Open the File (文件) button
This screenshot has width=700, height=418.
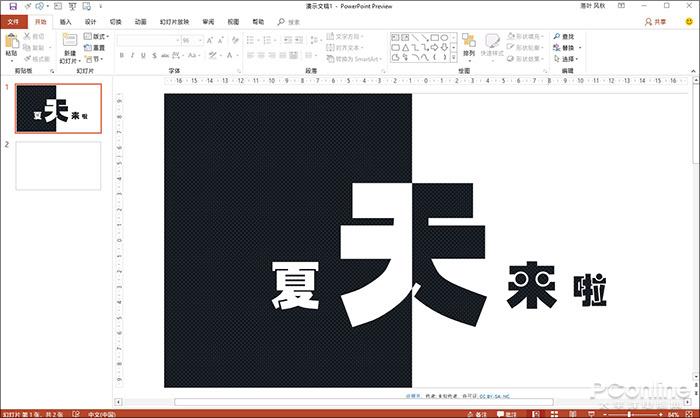13,20
